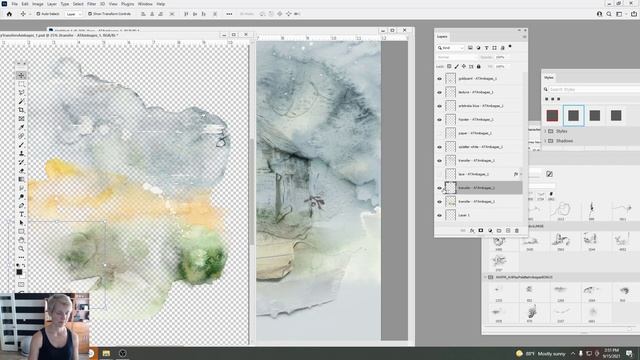Open more align options three-dots
640x360 pixels.
[x=229, y=14]
